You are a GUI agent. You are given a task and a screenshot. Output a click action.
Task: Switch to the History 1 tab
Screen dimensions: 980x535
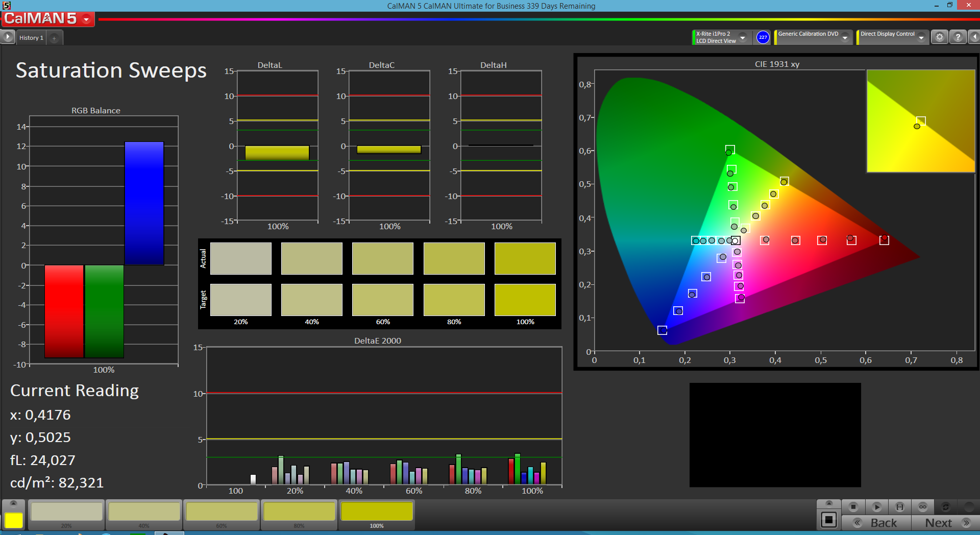(31, 38)
